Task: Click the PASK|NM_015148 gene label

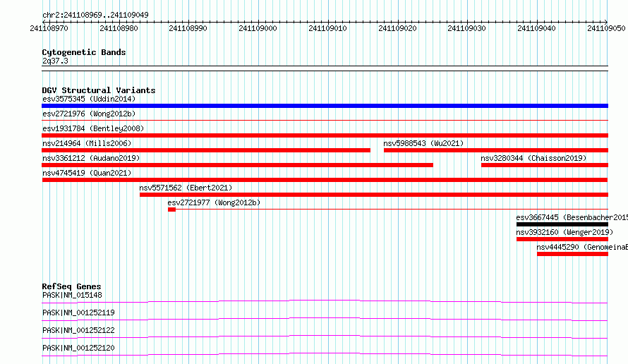Action: click(72, 295)
